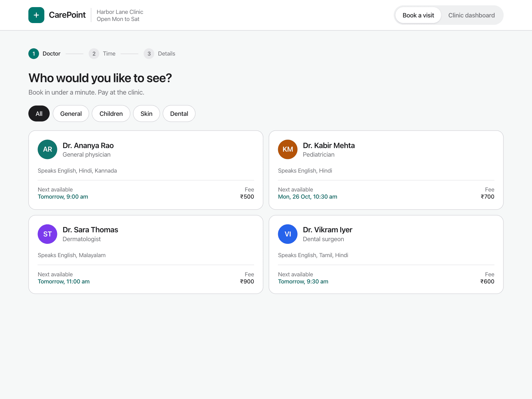
Task: Filter doctors by Skin
Action: (146, 113)
